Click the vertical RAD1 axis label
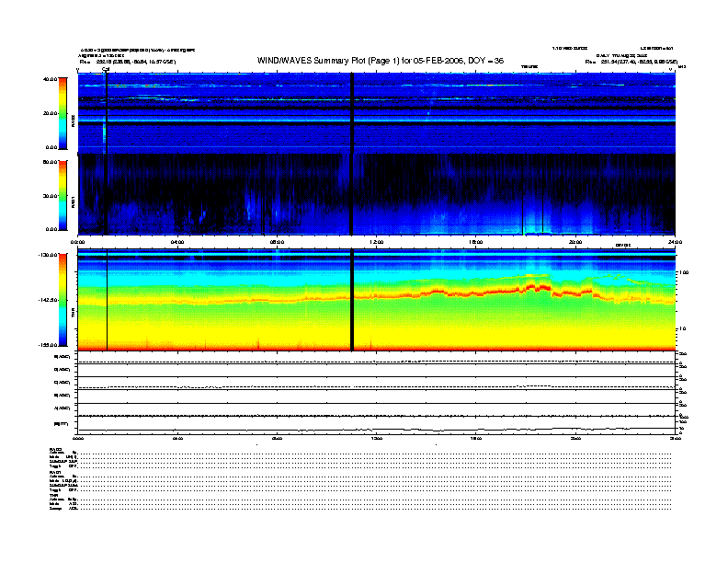 pos(73,201)
